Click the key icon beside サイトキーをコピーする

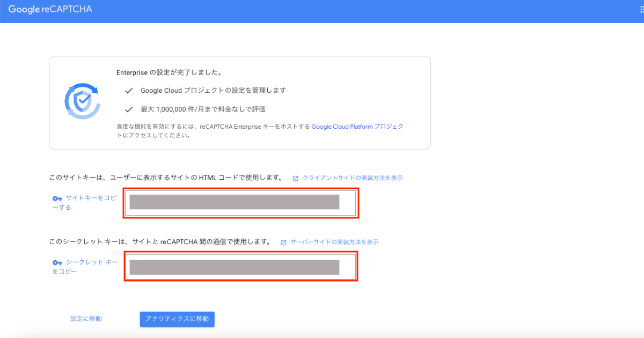click(x=57, y=199)
